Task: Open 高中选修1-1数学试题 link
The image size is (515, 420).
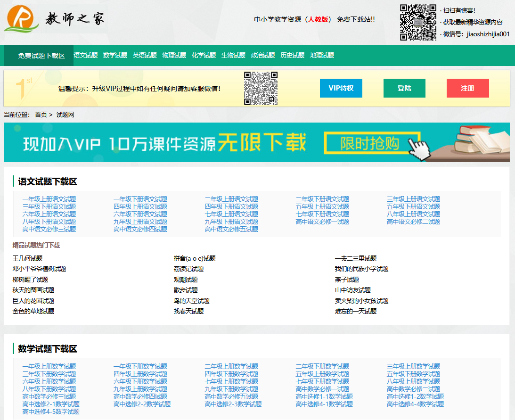Action: coord(324,396)
